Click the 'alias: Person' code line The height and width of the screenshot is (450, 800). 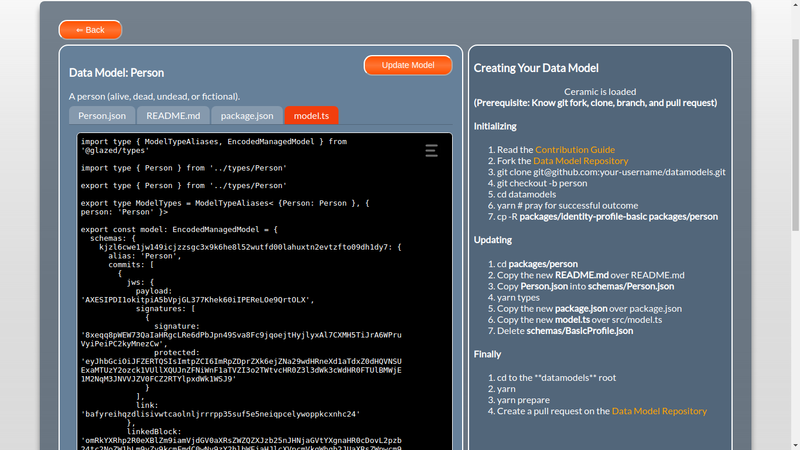tap(145, 256)
